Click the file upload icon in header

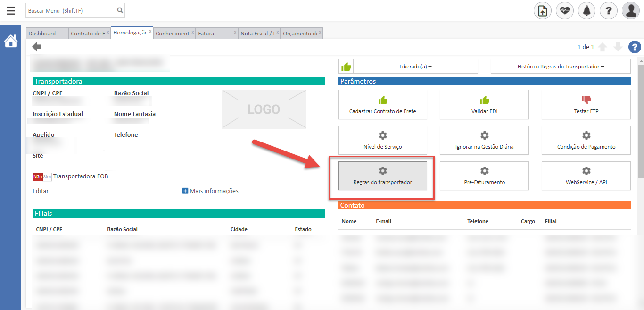[543, 10]
